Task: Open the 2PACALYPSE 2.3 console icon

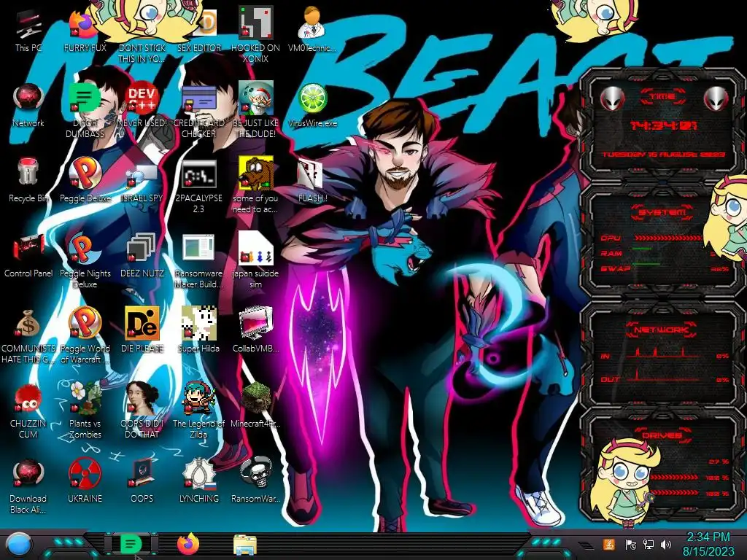Action: (x=198, y=174)
